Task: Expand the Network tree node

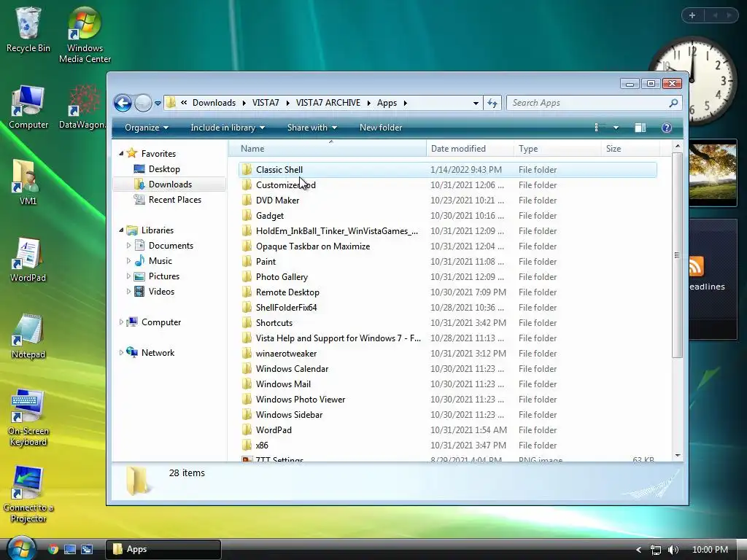Action: (x=121, y=353)
